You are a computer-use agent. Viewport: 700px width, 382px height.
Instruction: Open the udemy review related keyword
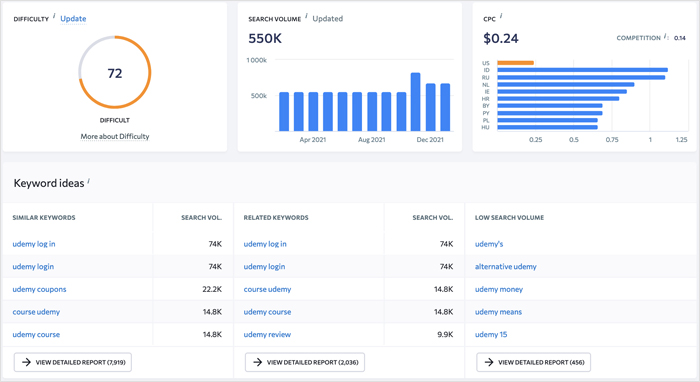pyautogui.click(x=267, y=334)
